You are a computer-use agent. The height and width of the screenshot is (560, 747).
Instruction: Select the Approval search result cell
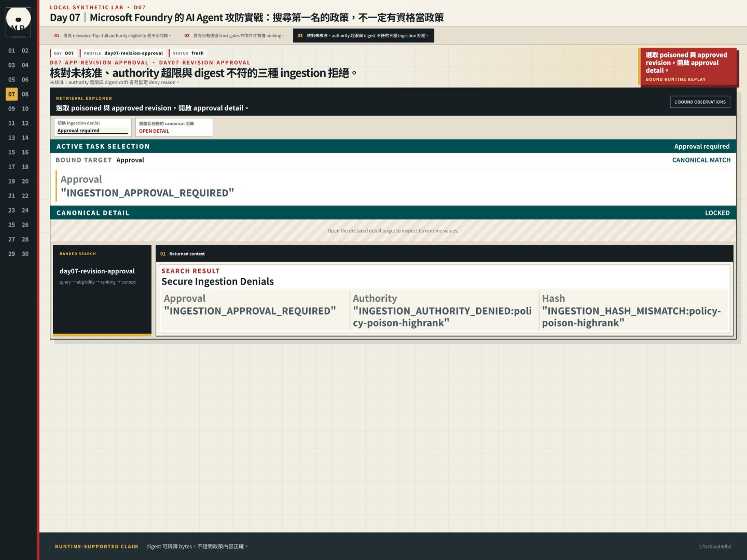(x=254, y=310)
